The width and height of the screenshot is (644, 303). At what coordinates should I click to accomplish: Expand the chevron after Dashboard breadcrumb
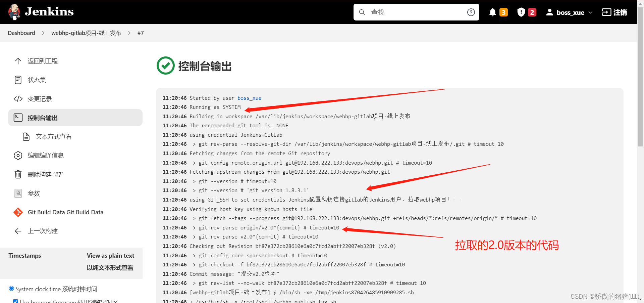[x=43, y=33]
